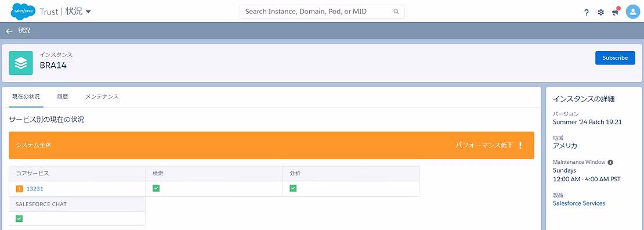Switch to the 履歴 tab
This screenshot has height=230, width=644.
point(63,96)
